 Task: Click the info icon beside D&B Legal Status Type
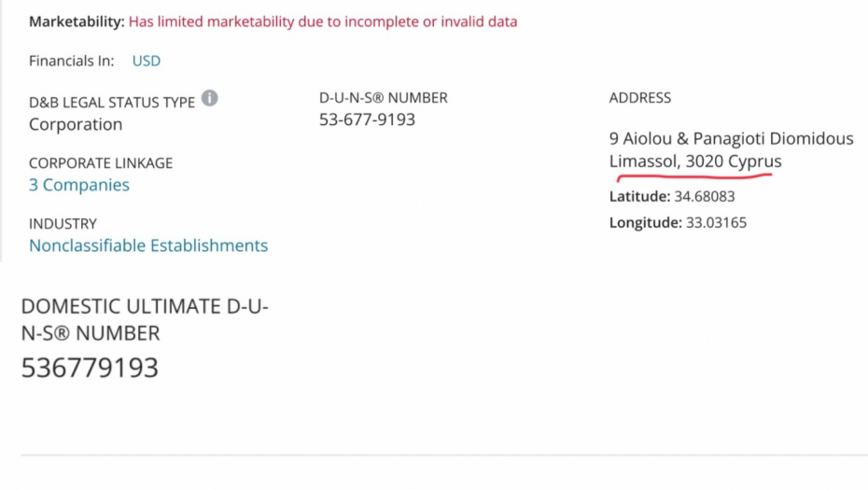tap(210, 98)
